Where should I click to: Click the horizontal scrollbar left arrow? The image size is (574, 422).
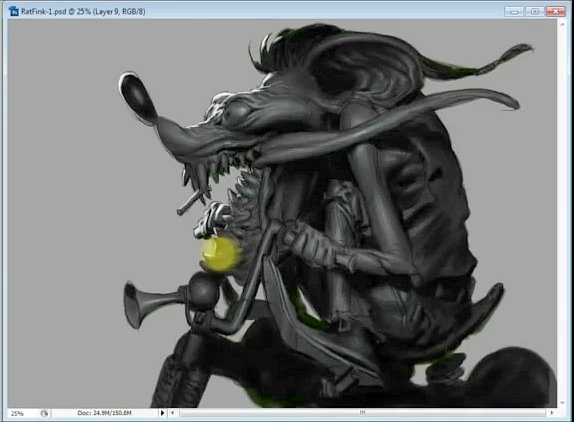[x=173, y=413]
